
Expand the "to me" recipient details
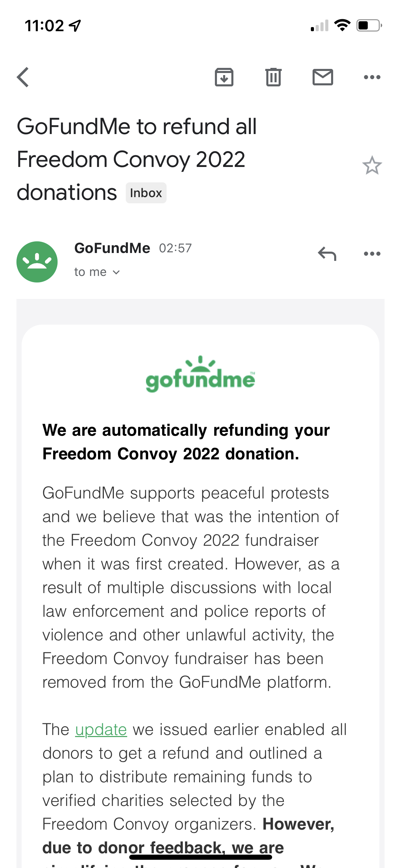click(97, 272)
